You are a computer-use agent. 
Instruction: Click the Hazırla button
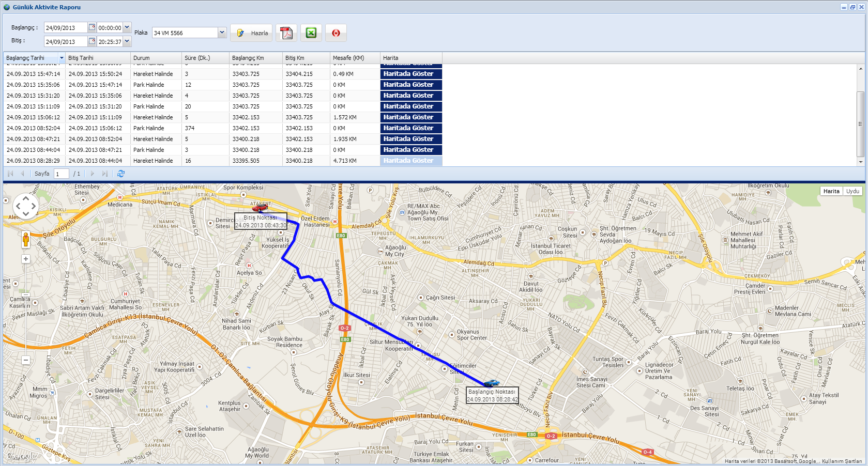(252, 33)
